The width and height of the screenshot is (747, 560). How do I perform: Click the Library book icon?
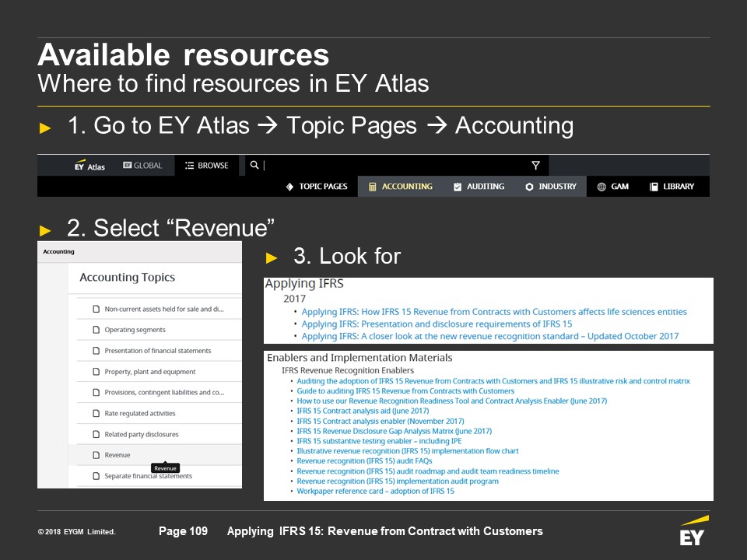(654, 187)
